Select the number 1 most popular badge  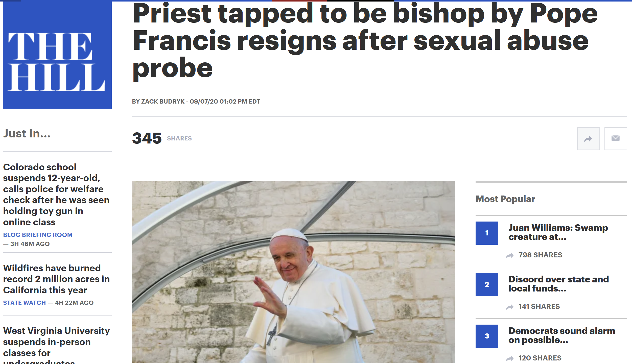(x=487, y=233)
